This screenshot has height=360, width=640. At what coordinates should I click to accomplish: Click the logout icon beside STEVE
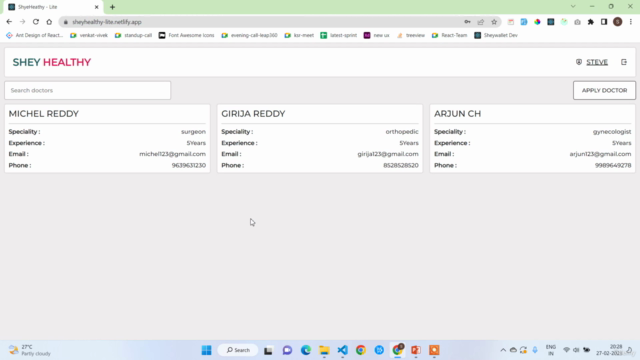pyautogui.click(x=624, y=62)
